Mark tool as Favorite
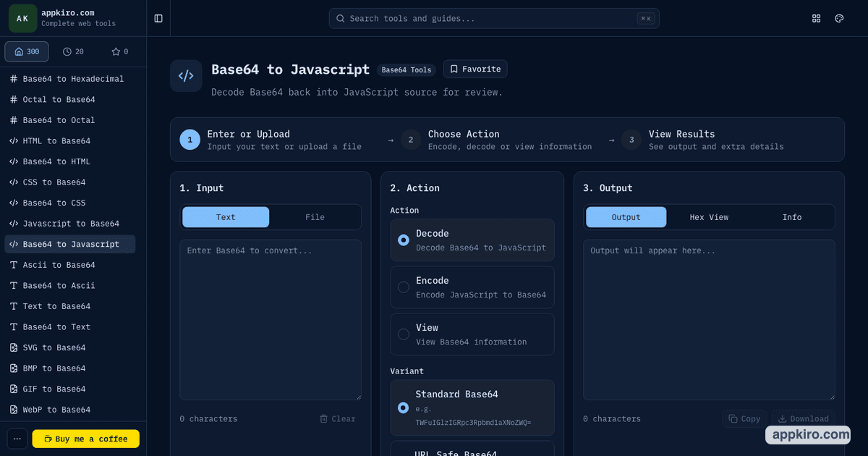Screen dimensions: 868x456 [475, 69]
